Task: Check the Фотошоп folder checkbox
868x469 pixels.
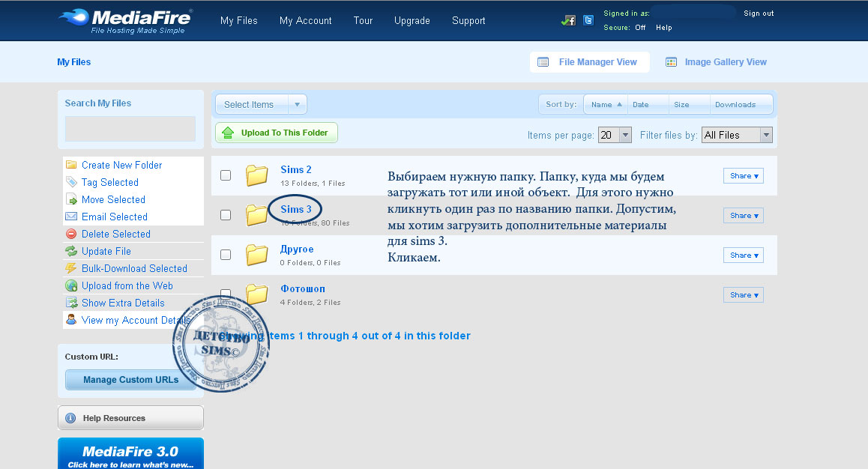Action: point(226,293)
